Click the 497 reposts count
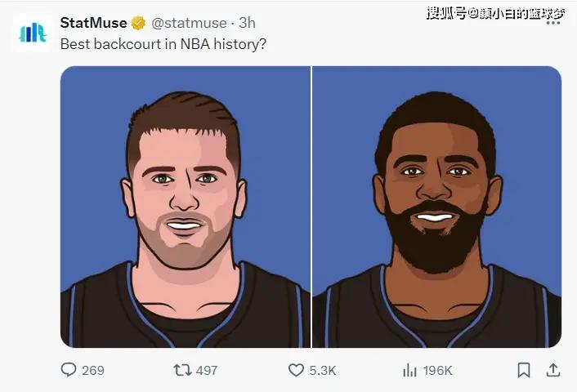 [x=207, y=370]
